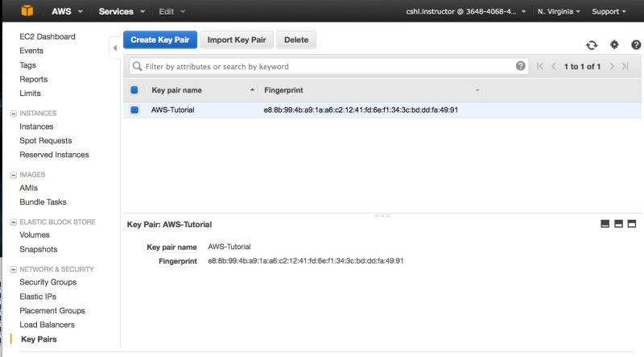Set details pane to split view

[x=618, y=224]
